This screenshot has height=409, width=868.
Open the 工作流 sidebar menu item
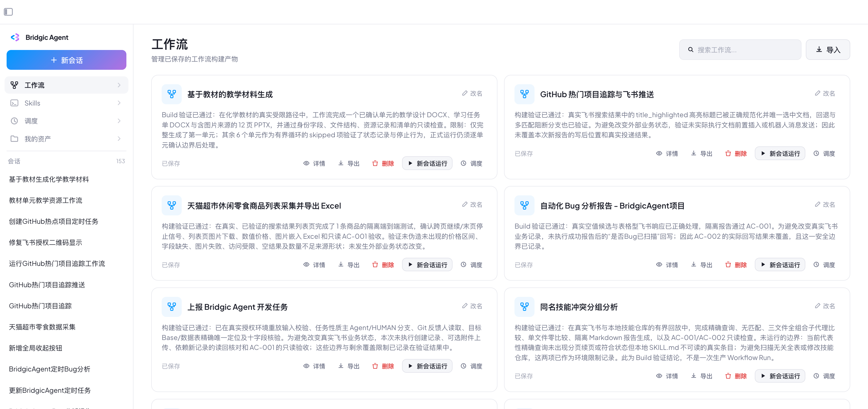pyautogui.click(x=66, y=85)
